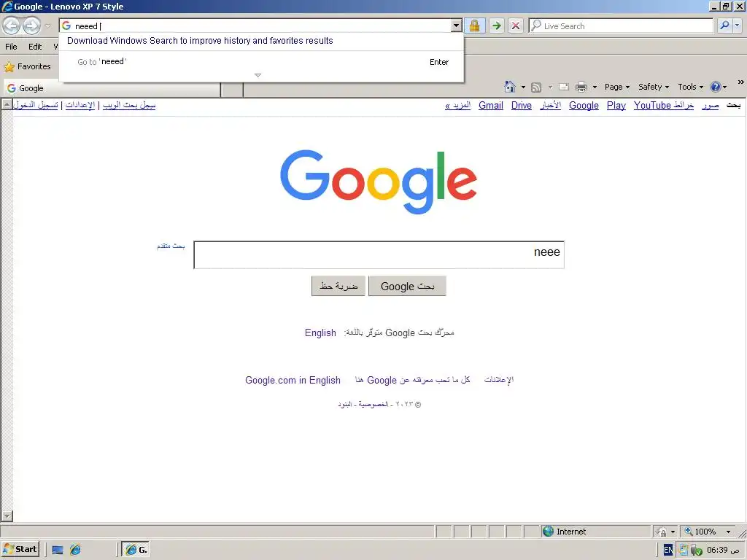The image size is (747, 560).
Task: Expand the address bar history dropdown
Action: click(457, 26)
